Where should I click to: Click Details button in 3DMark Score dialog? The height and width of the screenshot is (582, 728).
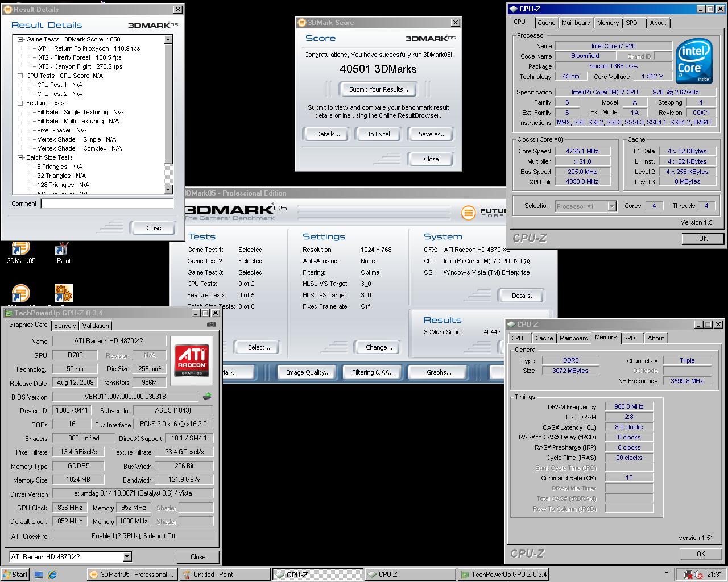tap(328, 134)
